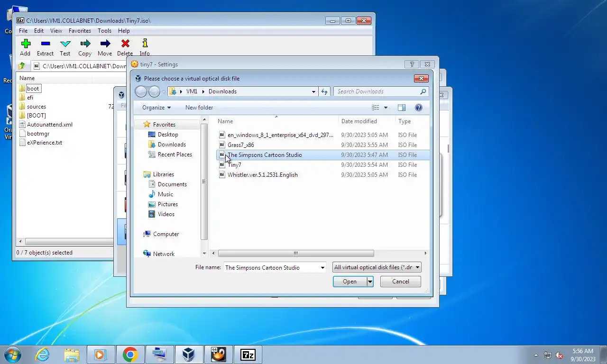Select Computer in the navigation pane
The width and height of the screenshot is (607, 364).
tap(166, 234)
